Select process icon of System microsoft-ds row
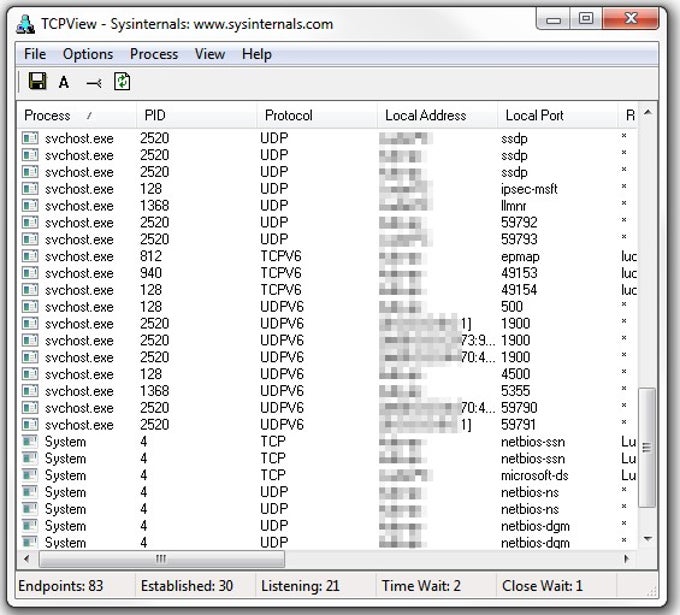Viewport: 680px width, 615px height. pos(30,475)
